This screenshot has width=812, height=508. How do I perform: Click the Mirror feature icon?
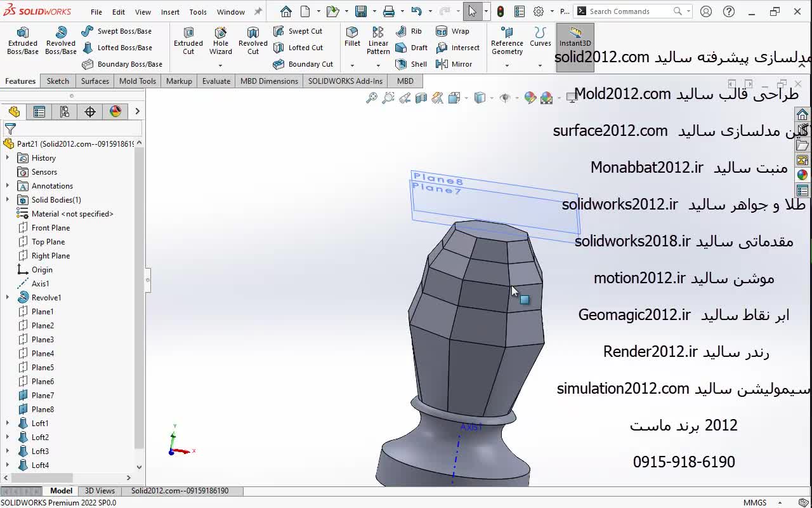[454, 64]
